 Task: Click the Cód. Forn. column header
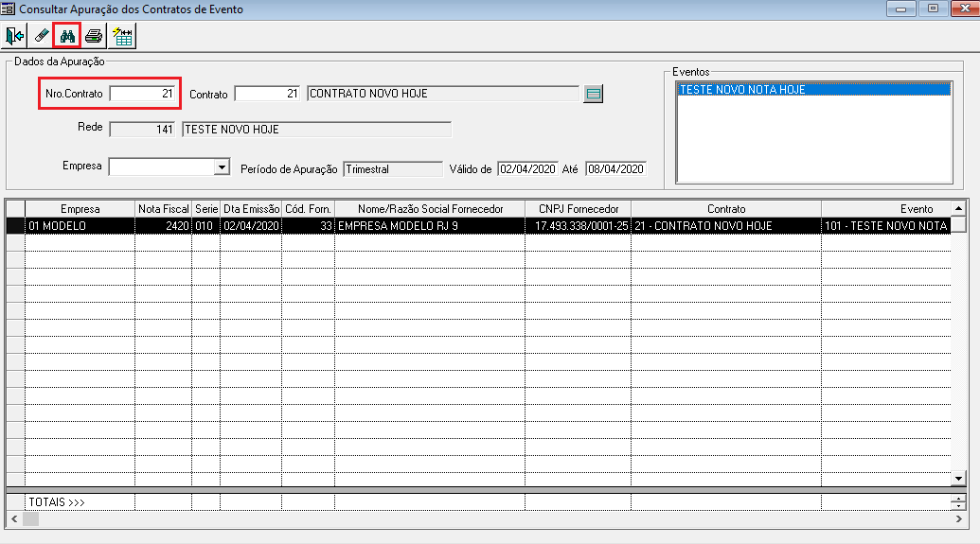[308, 208]
